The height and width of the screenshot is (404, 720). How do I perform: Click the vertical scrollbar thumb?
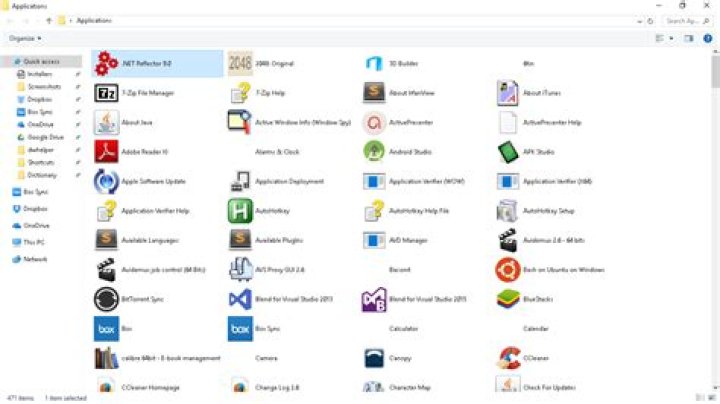(715, 73)
